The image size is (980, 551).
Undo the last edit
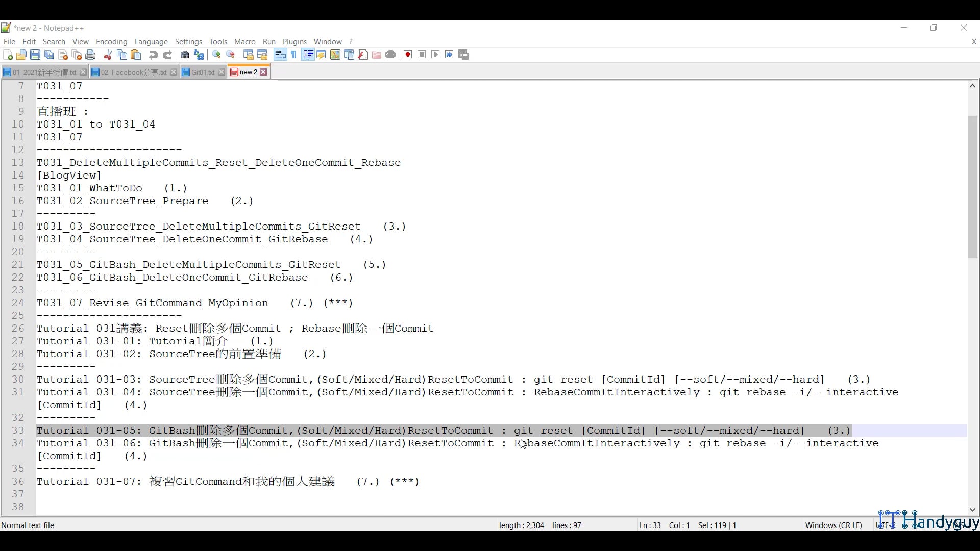(153, 55)
